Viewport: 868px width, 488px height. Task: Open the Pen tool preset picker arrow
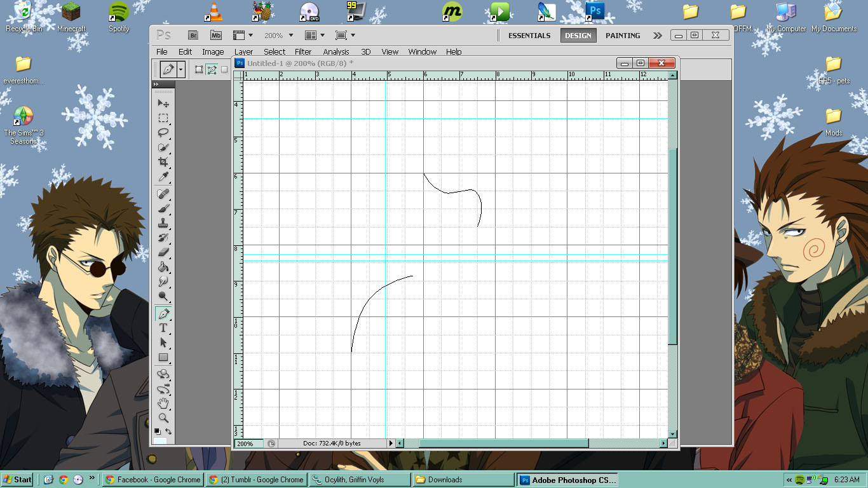[181, 70]
